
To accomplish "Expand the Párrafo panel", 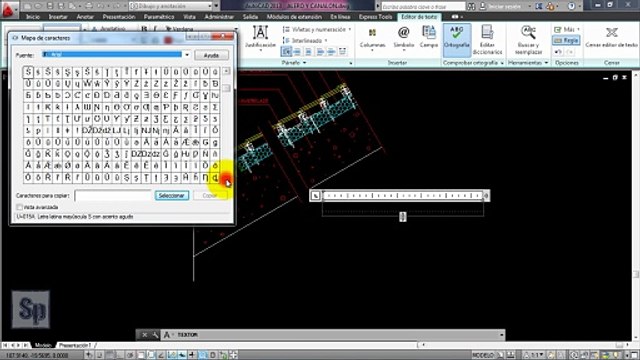I will (x=294, y=63).
